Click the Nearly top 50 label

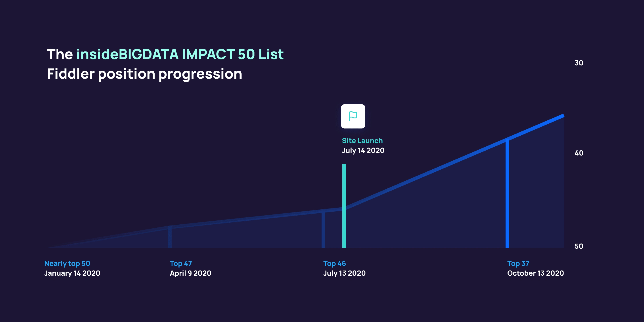point(67,263)
